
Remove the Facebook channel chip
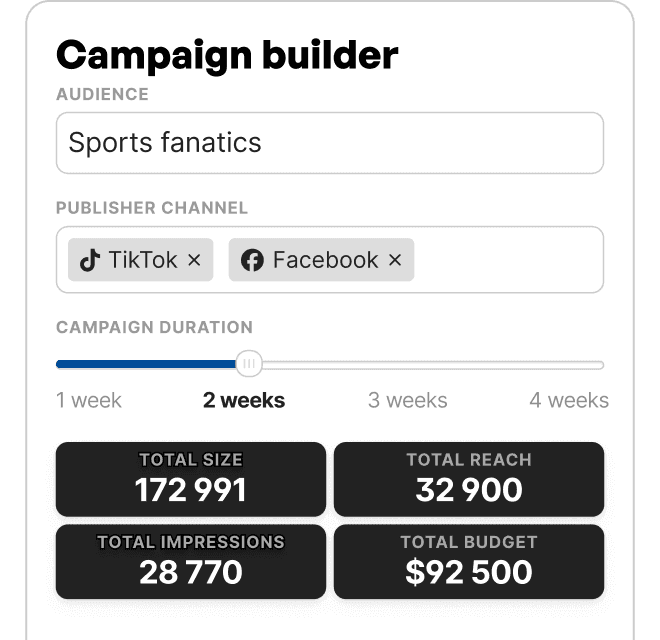[395, 260]
